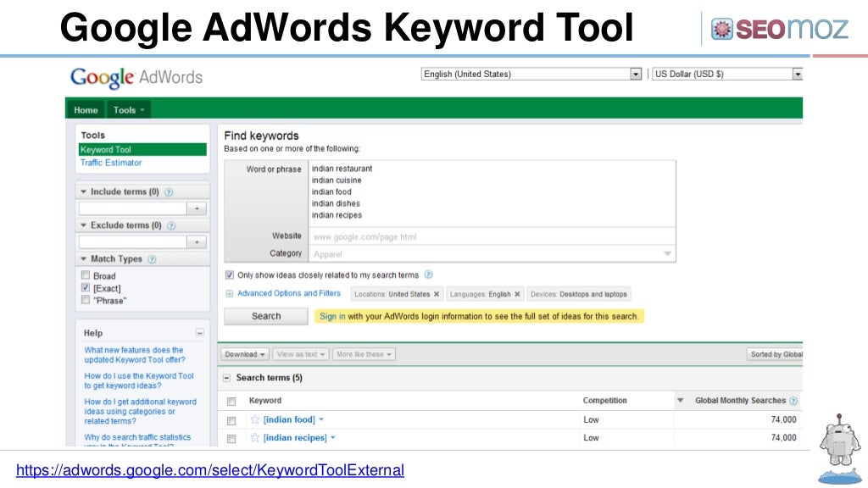Click 'Why do search traffic statistics' help link
Viewport: 868px width, 488px height.
[137, 438]
